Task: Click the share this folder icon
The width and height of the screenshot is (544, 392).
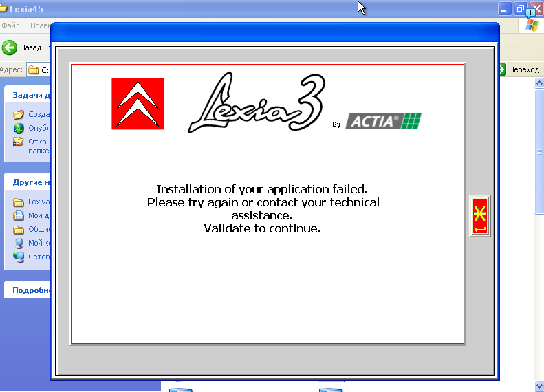Action: [x=19, y=142]
